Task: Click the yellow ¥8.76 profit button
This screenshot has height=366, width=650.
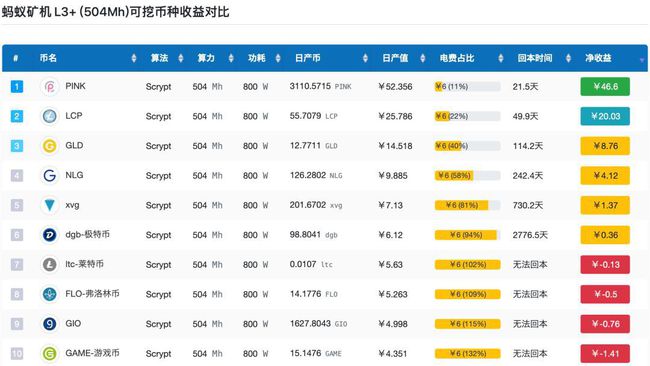Action: [605, 146]
